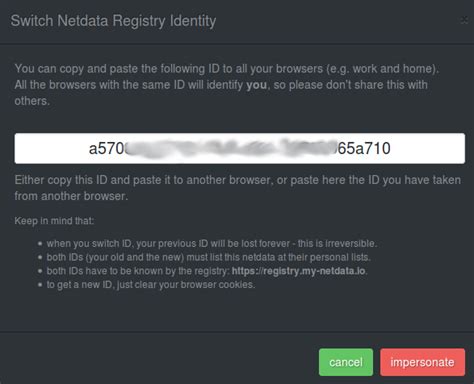Screen dimensions: 474x384
Task: Click the bold word 'you' in description
Action: click(256, 85)
